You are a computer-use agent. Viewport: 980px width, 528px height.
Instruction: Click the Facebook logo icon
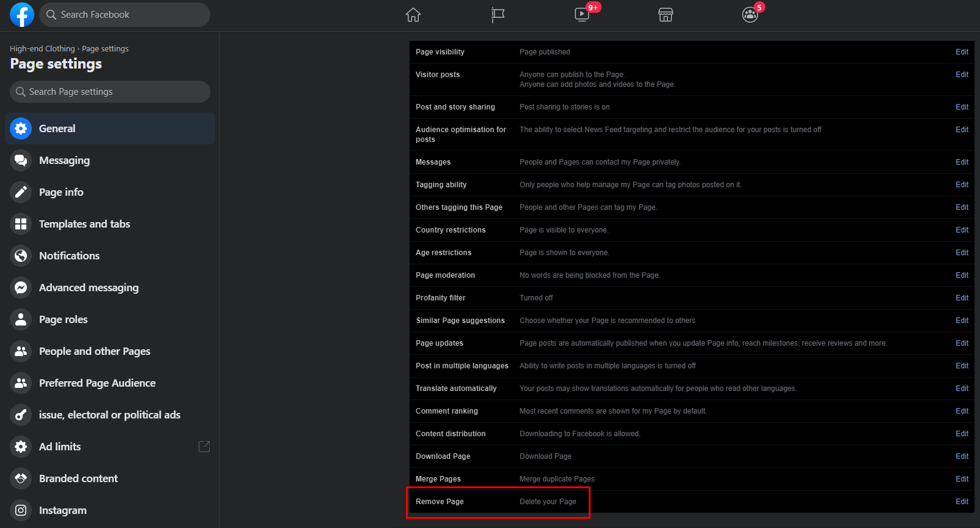click(22, 15)
